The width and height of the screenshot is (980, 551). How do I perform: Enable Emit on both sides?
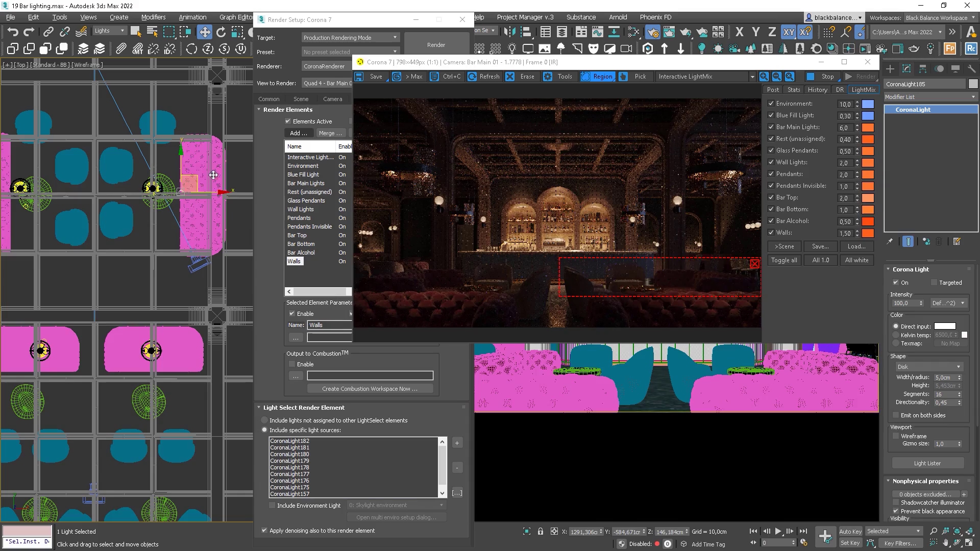[896, 415]
